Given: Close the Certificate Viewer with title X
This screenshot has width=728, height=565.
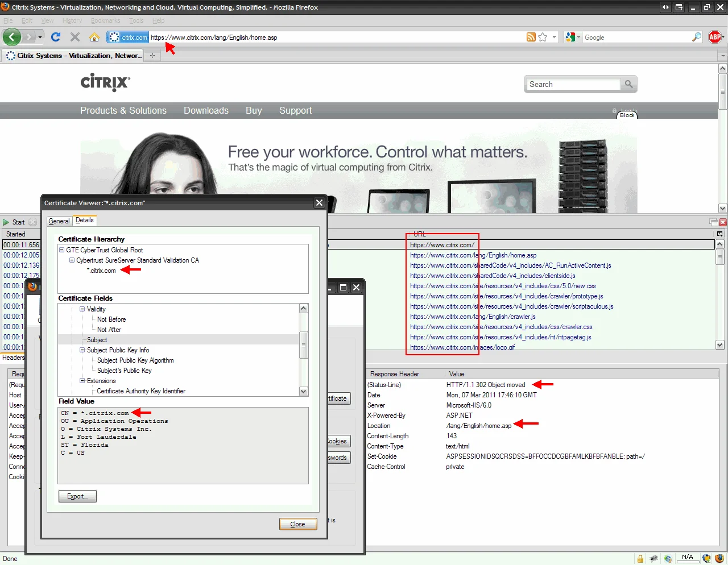Looking at the screenshot, I should coord(319,203).
